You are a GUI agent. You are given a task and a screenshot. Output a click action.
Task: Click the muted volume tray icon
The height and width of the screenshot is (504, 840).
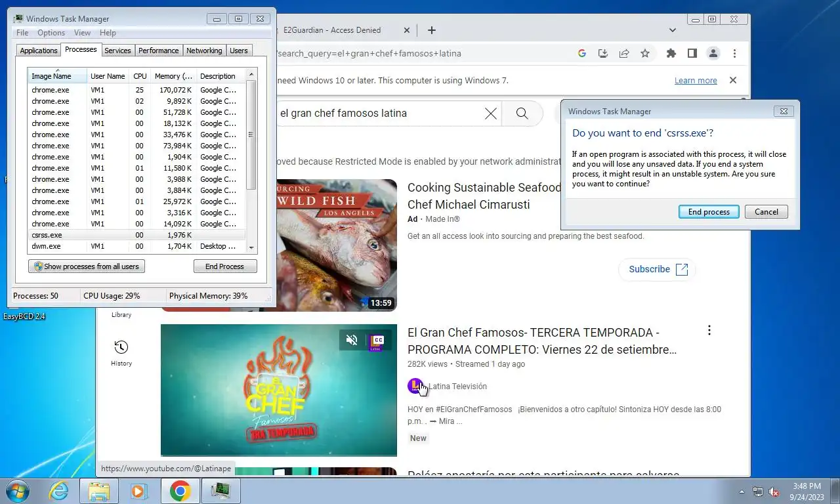click(774, 492)
